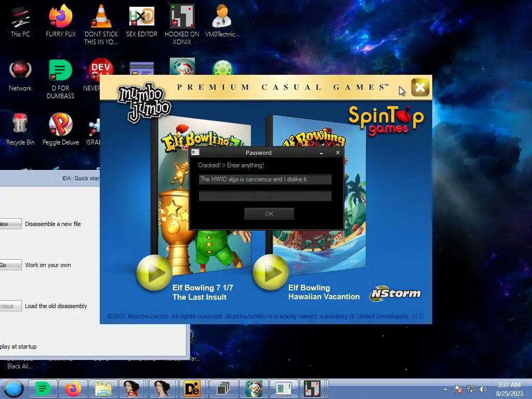Launch the FURRY FUX Firefox shortcut
The width and height of the screenshot is (532, 399).
60,21
